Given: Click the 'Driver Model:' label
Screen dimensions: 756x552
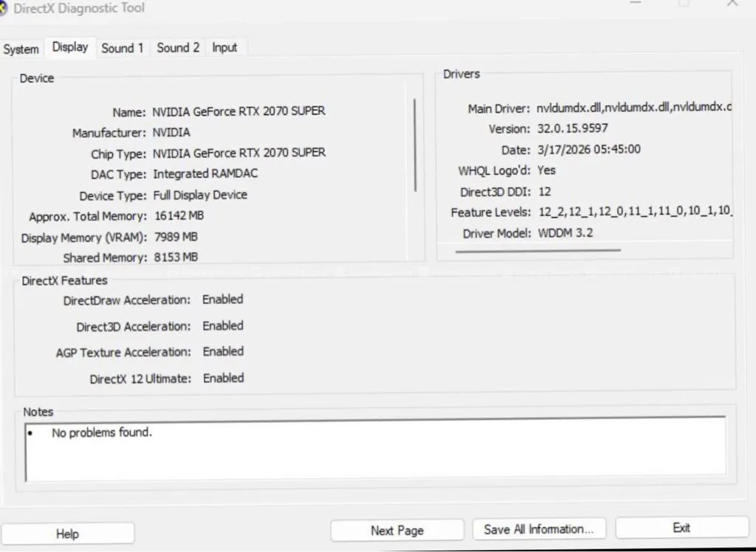Looking at the screenshot, I should (497, 234).
